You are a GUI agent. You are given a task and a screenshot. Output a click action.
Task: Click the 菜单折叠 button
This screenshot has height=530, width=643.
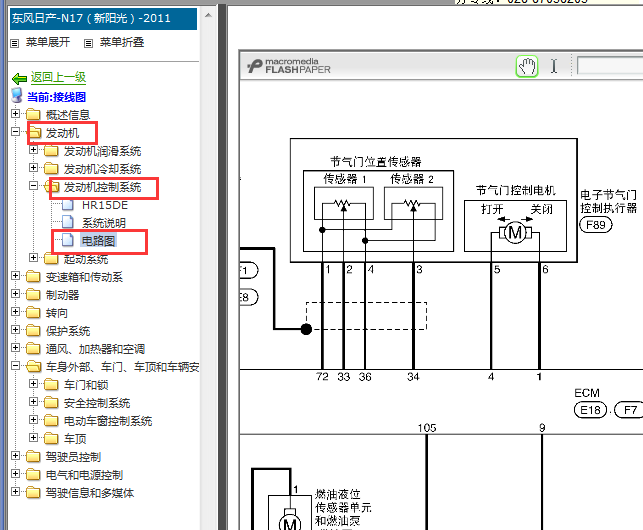coord(122,42)
